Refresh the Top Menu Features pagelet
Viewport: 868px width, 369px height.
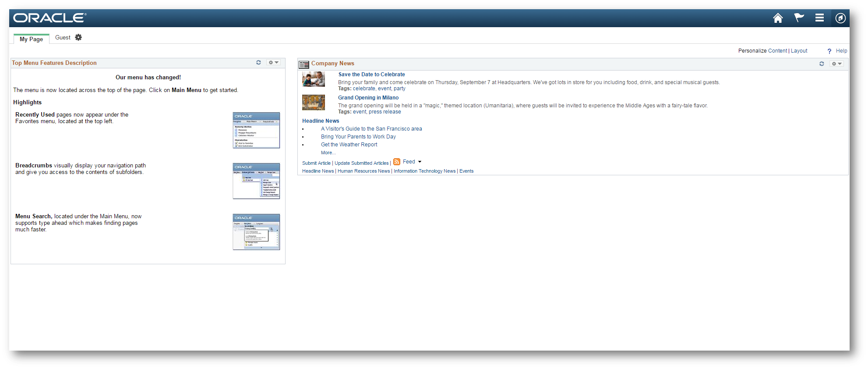pyautogui.click(x=258, y=63)
